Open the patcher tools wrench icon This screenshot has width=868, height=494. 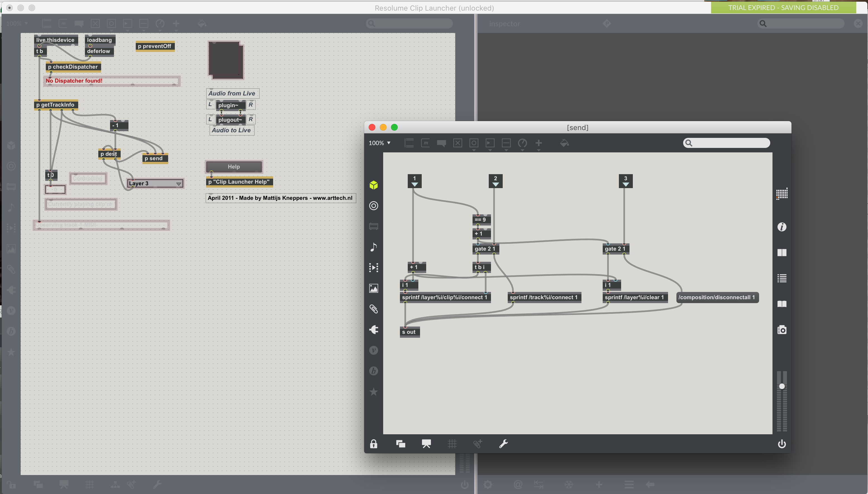tap(504, 444)
